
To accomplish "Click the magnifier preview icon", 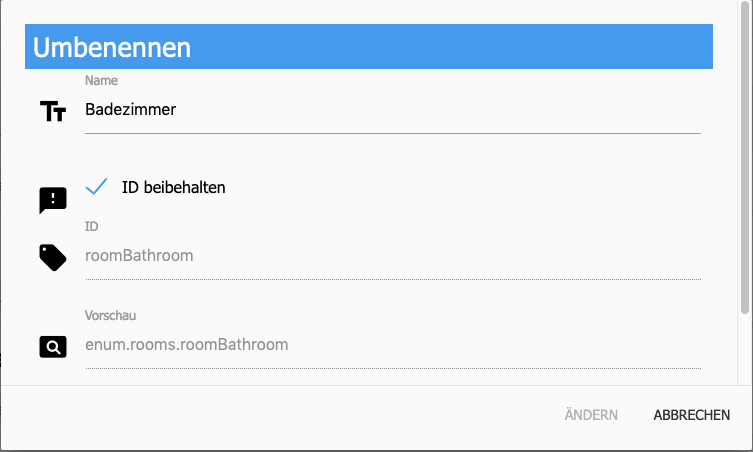I will tap(53, 347).
